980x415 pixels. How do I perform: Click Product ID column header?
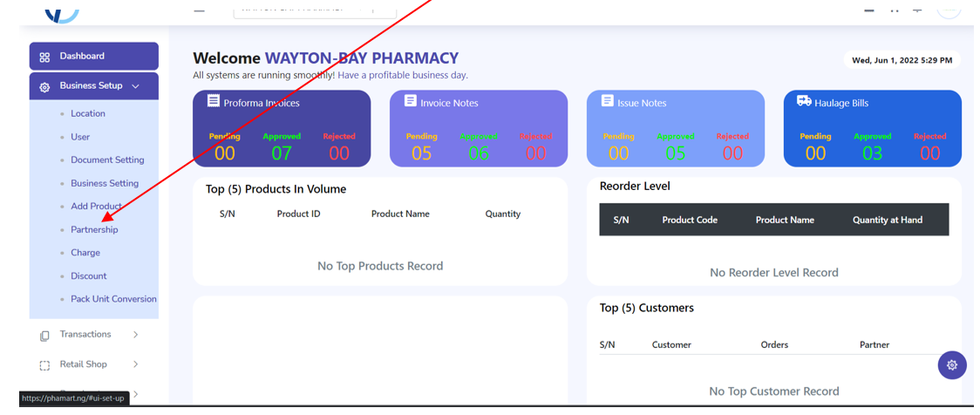coord(299,214)
